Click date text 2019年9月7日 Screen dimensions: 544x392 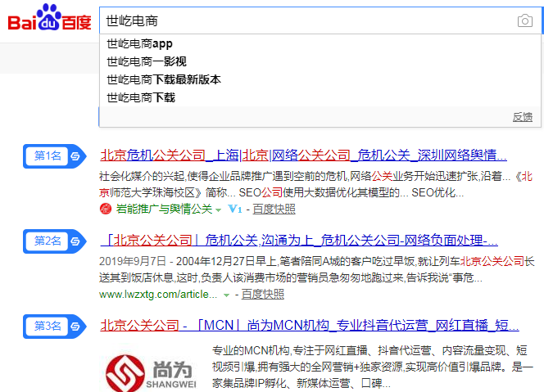click(x=133, y=261)
